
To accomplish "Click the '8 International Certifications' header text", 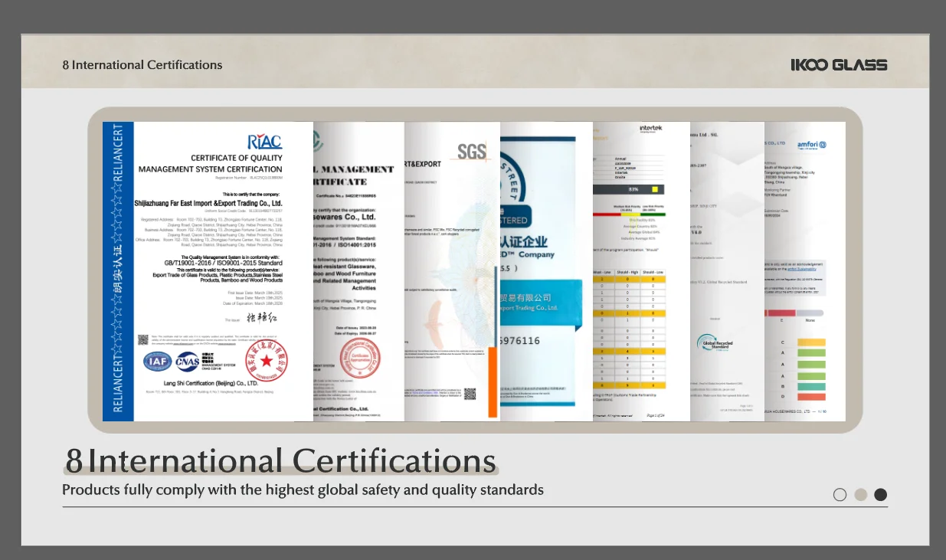I will click(x=142, y=65).
